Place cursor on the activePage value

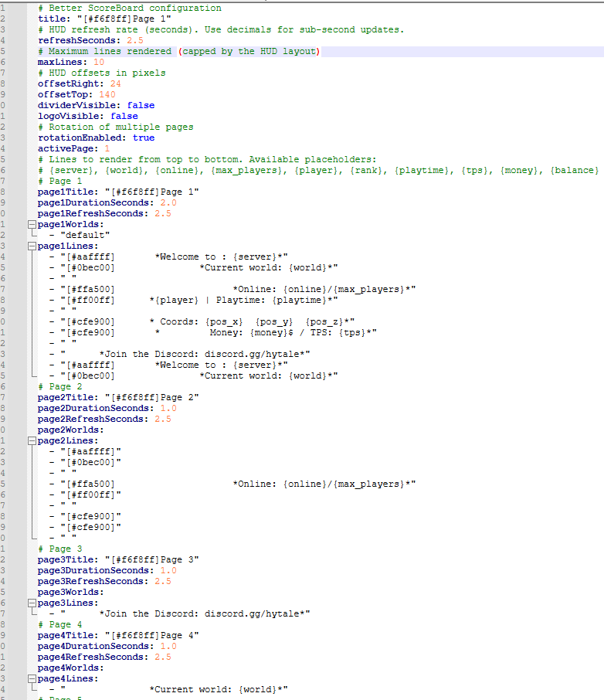[107, 148]
